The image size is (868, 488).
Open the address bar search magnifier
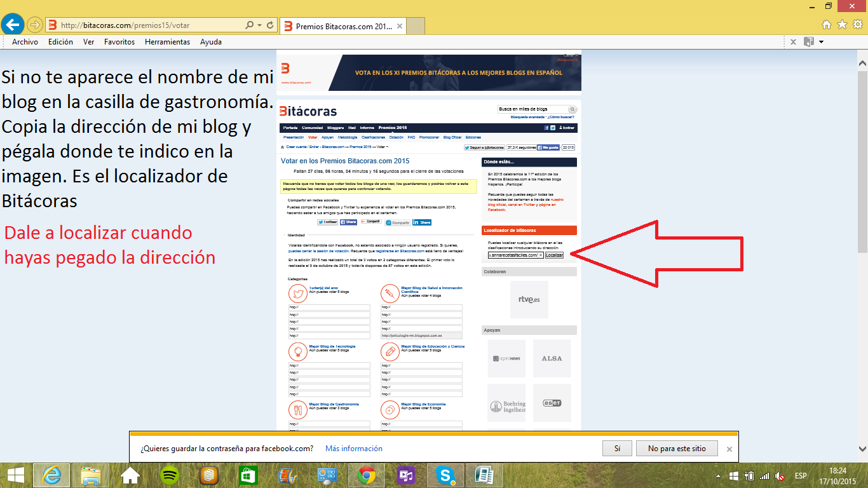point(250,25)
